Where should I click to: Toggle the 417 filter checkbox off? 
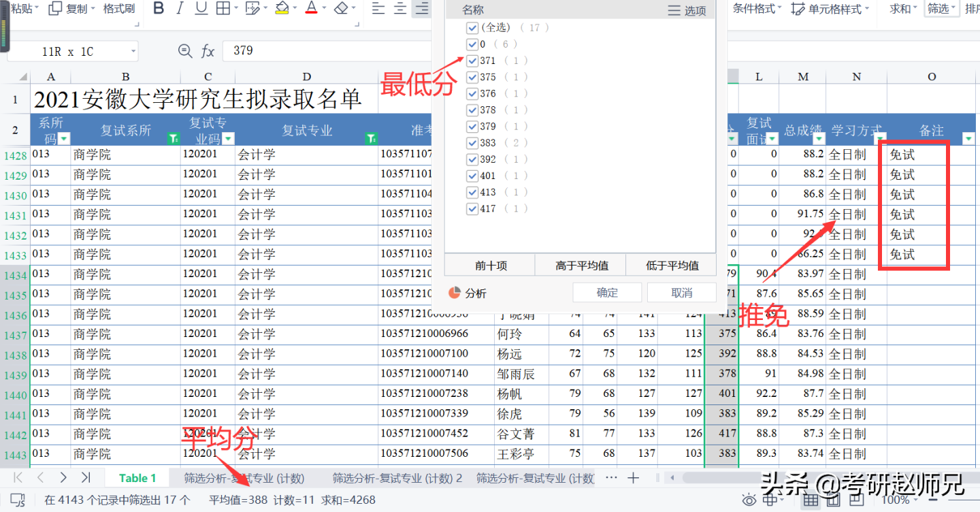tap(472, 208)
